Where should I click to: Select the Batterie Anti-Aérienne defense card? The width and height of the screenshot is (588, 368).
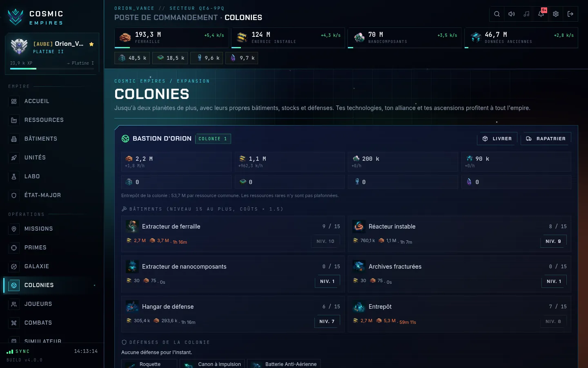coord(284,364)
